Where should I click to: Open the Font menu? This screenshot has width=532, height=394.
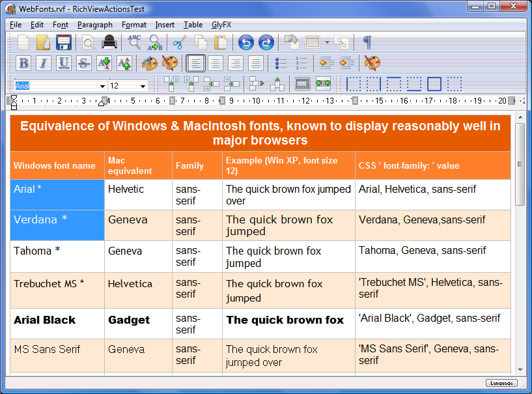tap(61, 25)
